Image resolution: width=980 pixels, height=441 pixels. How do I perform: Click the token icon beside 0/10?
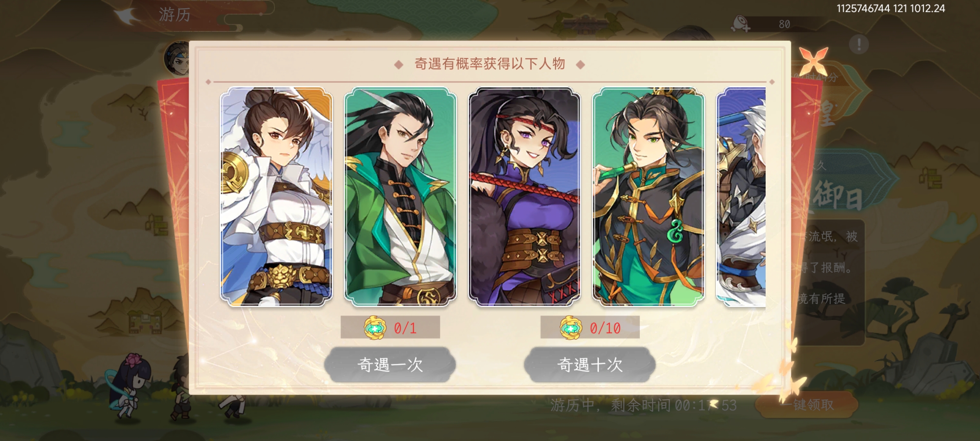click(x=570, y=327)
